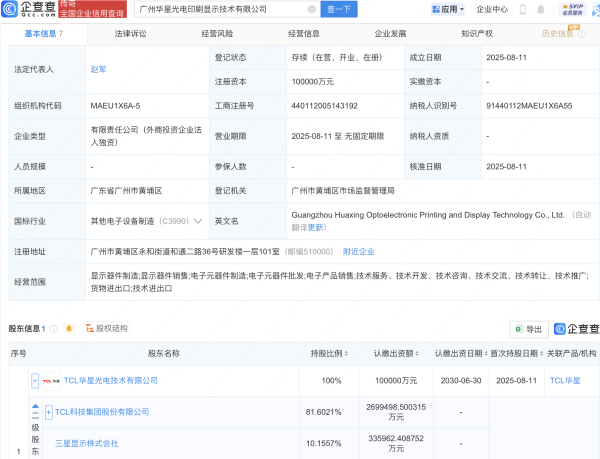The image size is (600, 459).
Task: Collapse the 二级股东 up arrow
Action: click(35, 406)
